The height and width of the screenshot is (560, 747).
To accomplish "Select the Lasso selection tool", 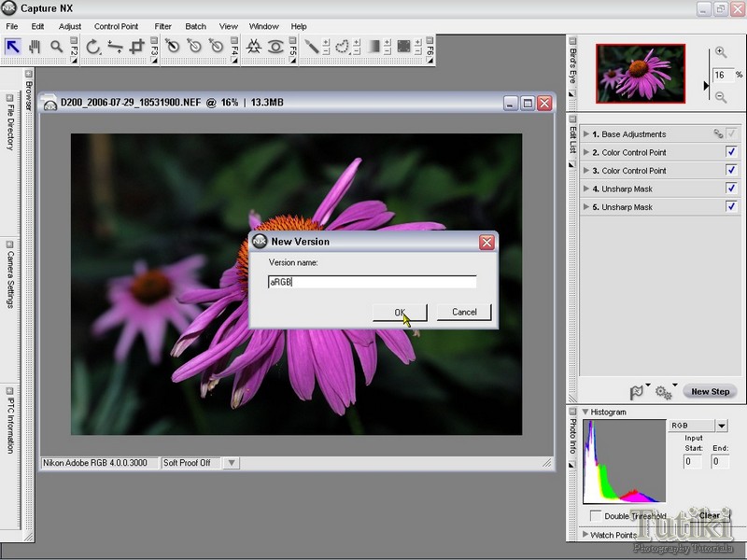I will click(x=342, y=47).
